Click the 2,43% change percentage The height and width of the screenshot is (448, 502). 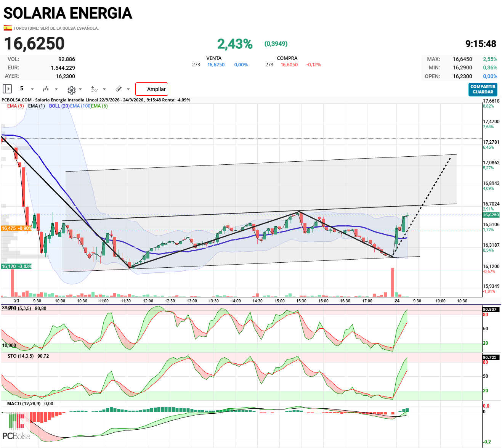(235, 44)
